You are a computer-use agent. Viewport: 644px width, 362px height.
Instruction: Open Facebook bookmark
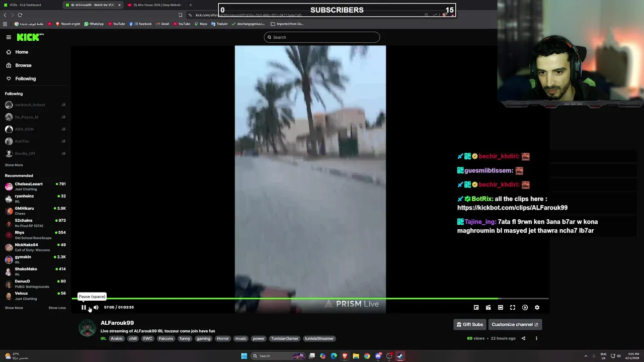140,24
